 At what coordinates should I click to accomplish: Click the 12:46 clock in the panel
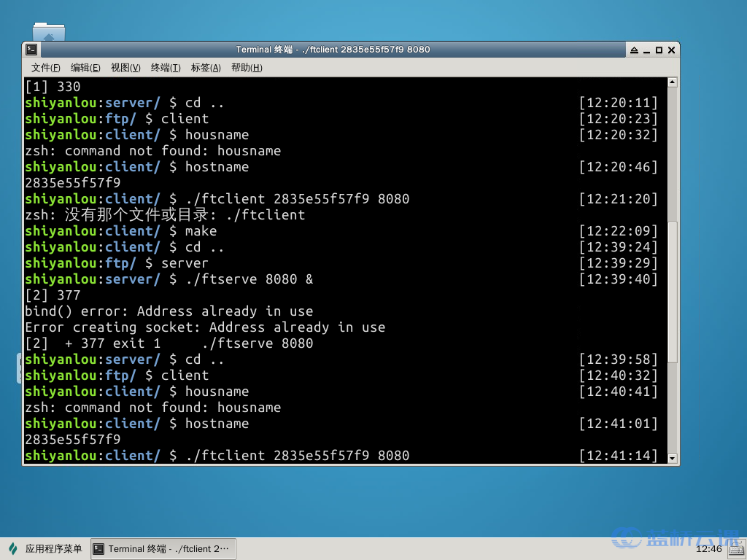(x=708, y=548)
